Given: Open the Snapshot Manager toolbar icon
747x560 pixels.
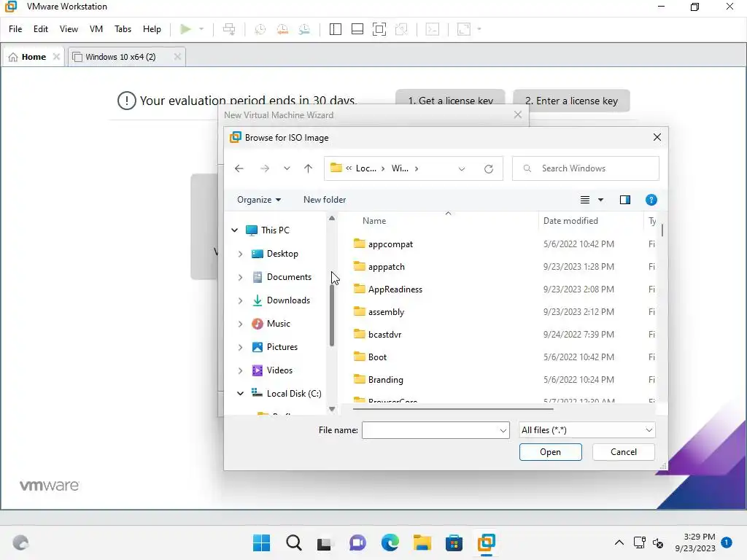Looking at the screenshot, I should [x=304, y=29].
